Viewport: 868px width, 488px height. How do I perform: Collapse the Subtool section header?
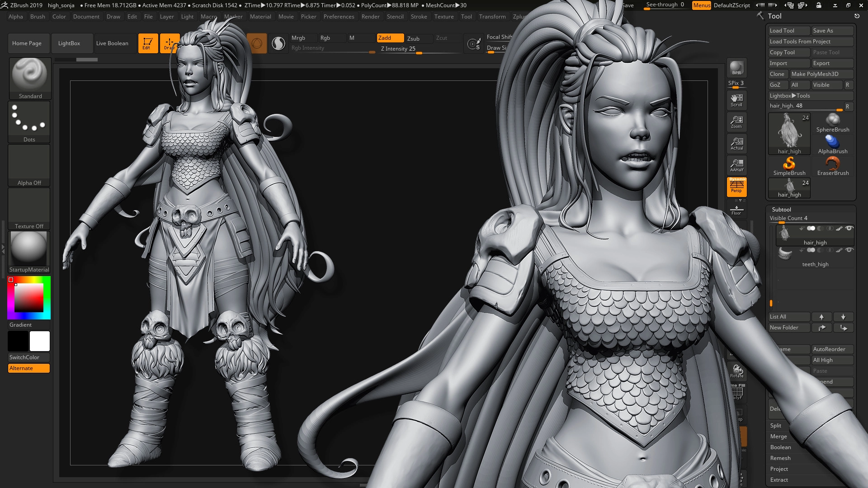tap(782, 210)
